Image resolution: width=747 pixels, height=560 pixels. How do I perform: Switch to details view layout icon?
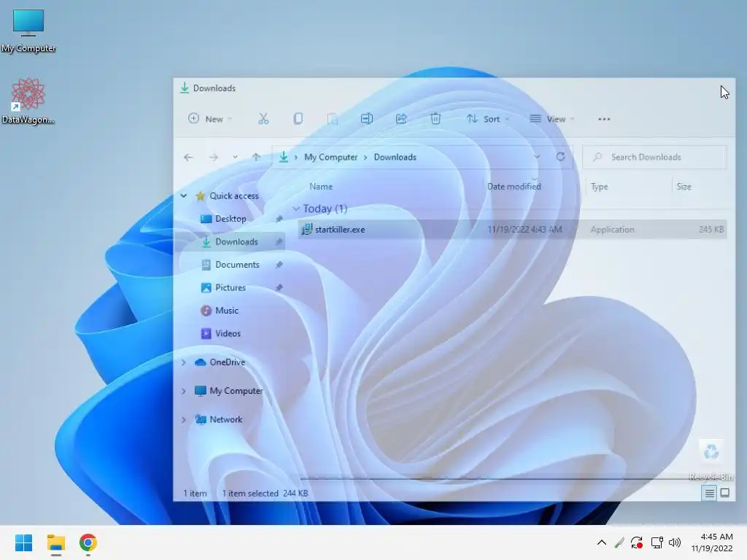pyautogui.click(x=709, y=493)
